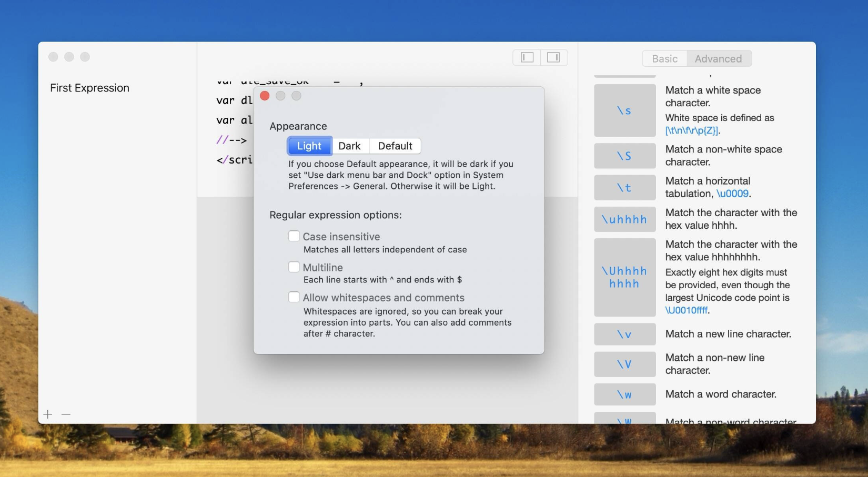Screen dimensions: 868x477
Task: Enable the Multiline option
Action: (x=294, y=267)
